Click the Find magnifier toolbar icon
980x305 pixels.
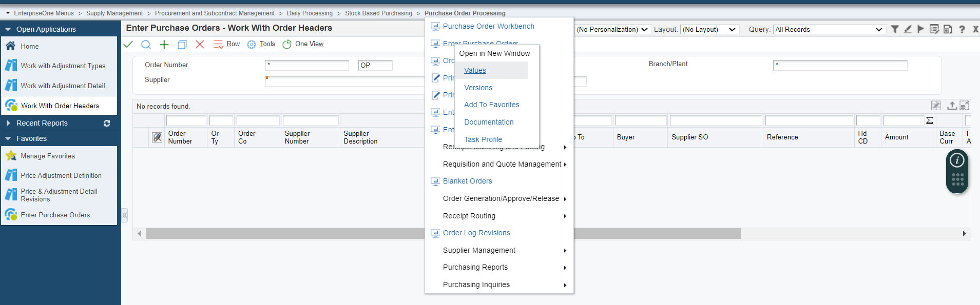[x=146, y=45]
